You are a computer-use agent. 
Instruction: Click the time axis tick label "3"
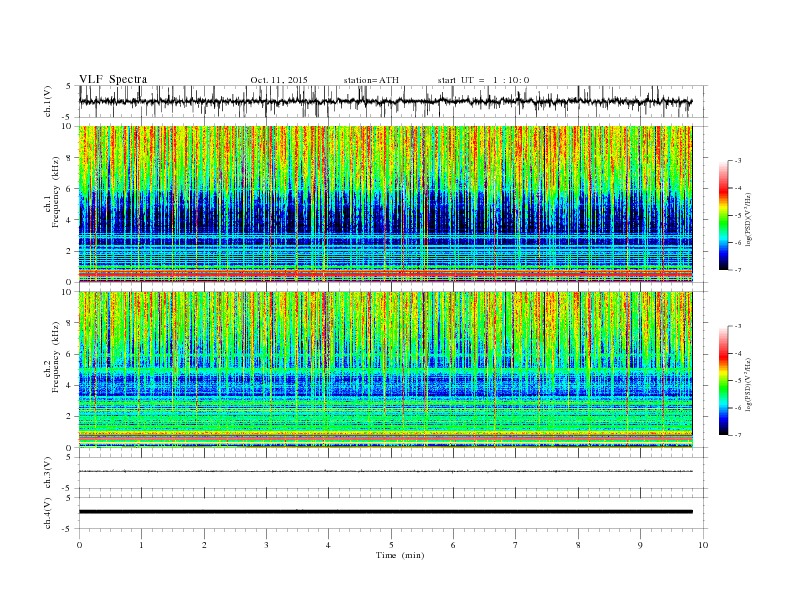266,545
